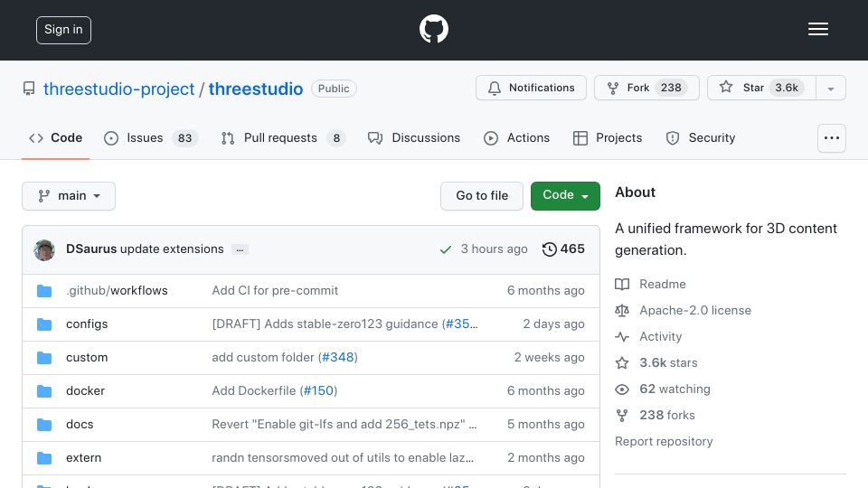Click the Sign in button
This screenshot has height=488, width=868.
click(63, 30)
